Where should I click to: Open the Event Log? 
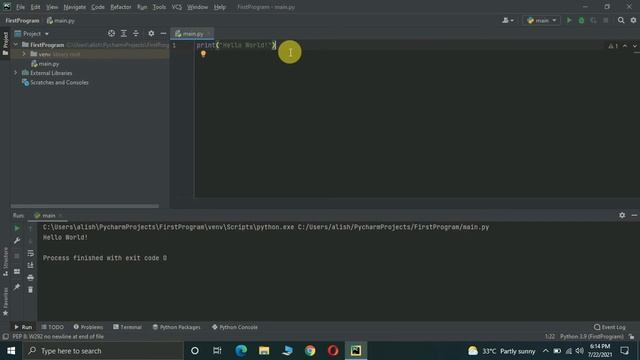610,327
